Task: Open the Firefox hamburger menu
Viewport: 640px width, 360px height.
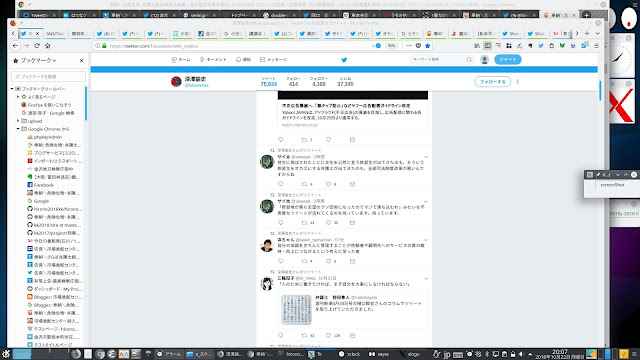Action: pos(597,46)
